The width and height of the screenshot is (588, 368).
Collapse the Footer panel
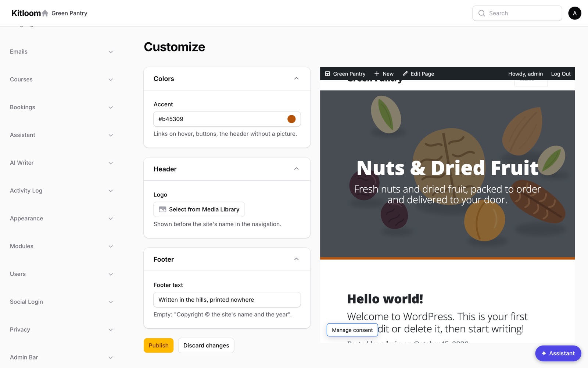296,259
